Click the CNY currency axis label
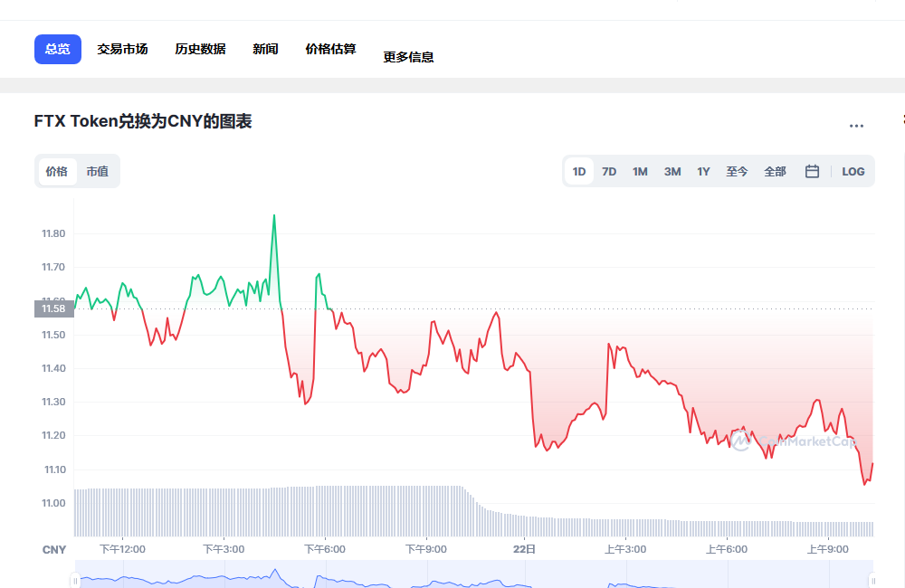905x588 pixels. pyautogui.click(x=54, y=550)
